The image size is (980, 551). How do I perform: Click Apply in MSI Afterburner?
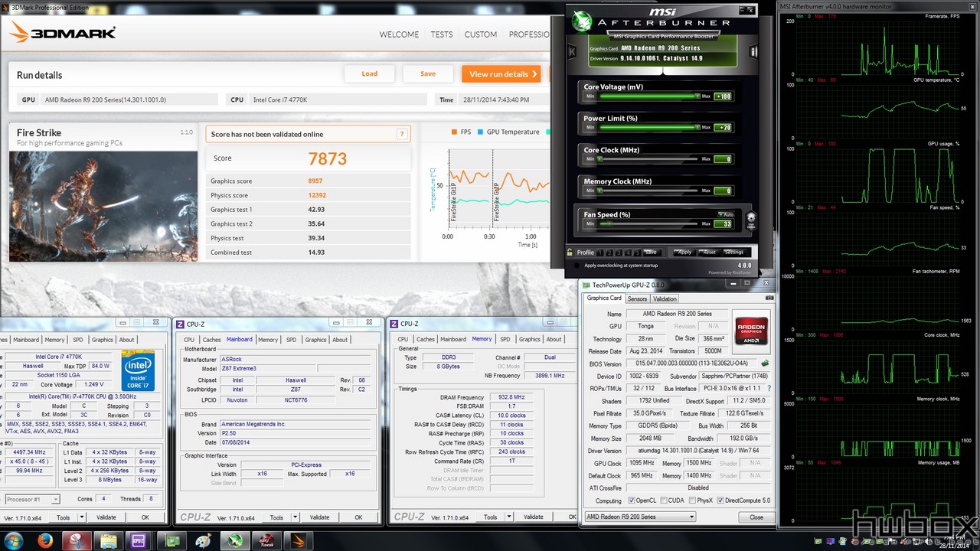coord(684,253)
